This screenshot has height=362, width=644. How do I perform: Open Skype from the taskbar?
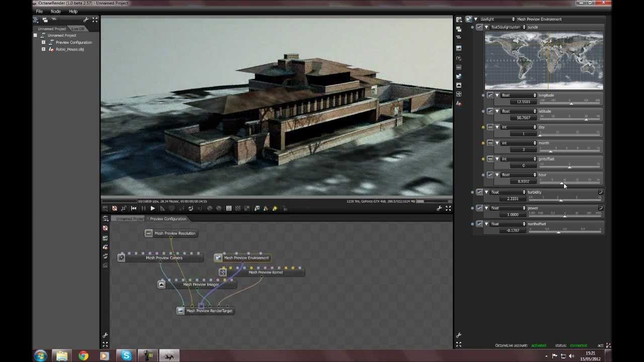pyautogui.click(x=126, y=356)
